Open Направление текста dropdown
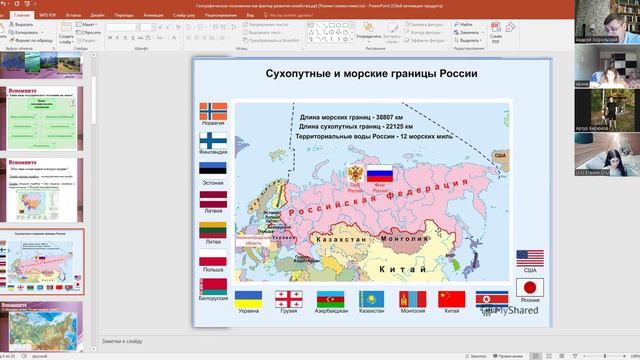Screen dimensions: 640x360 [x=266, y=24]
